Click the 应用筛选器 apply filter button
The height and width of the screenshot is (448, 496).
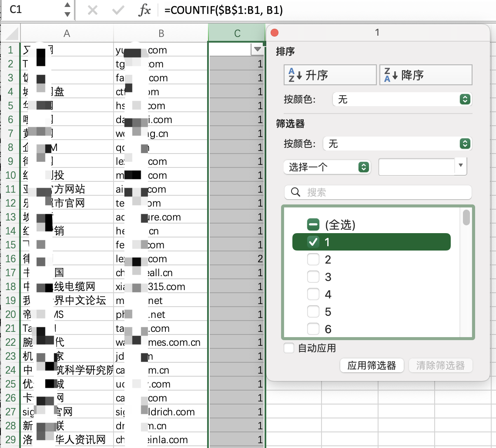(x=372, y=365)
